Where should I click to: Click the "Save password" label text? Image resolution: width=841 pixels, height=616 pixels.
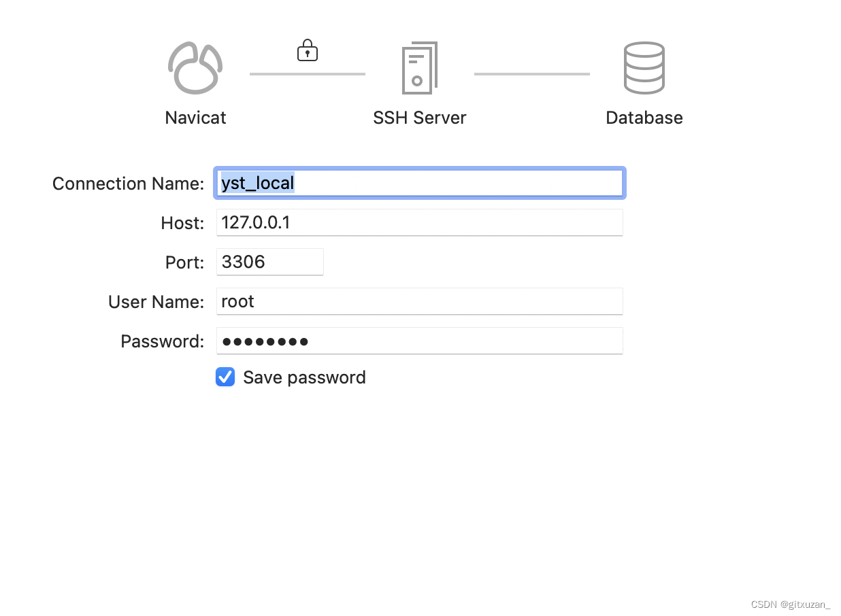coord(304,377)
